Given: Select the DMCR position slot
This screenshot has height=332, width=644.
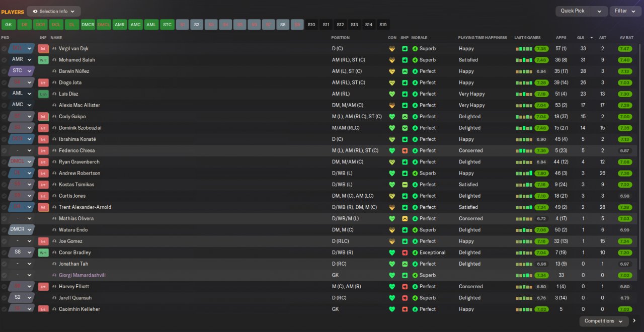Looking at the screenshot, I should click(x=88, y=25).
